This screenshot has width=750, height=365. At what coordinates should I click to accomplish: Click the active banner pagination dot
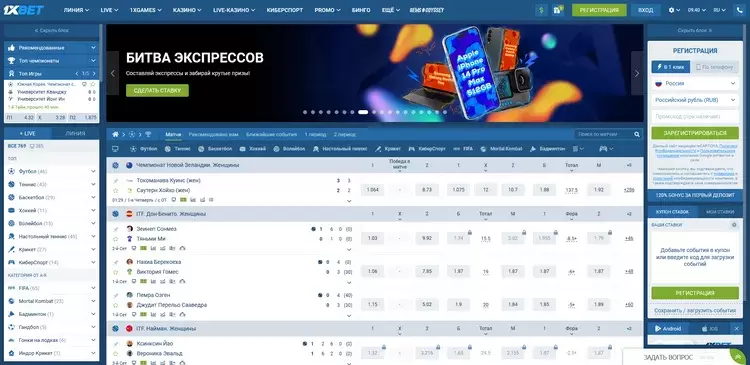coord(363,112)
